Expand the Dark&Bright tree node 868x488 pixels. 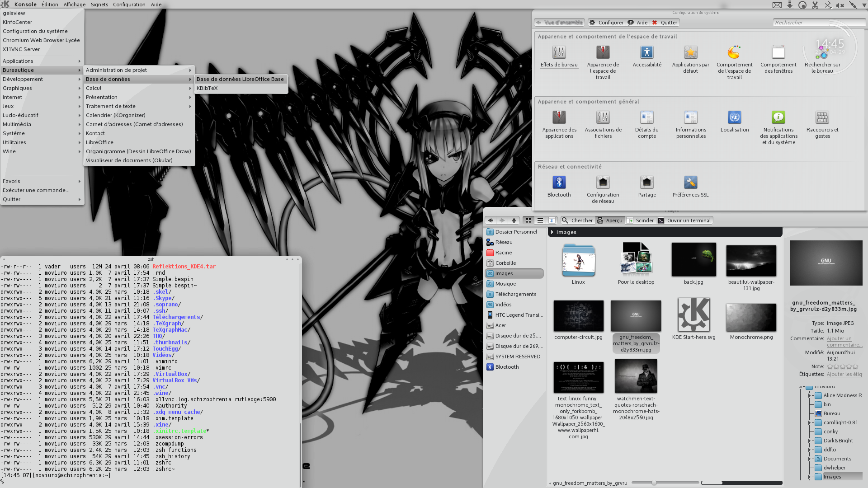[x=809, y=441]
